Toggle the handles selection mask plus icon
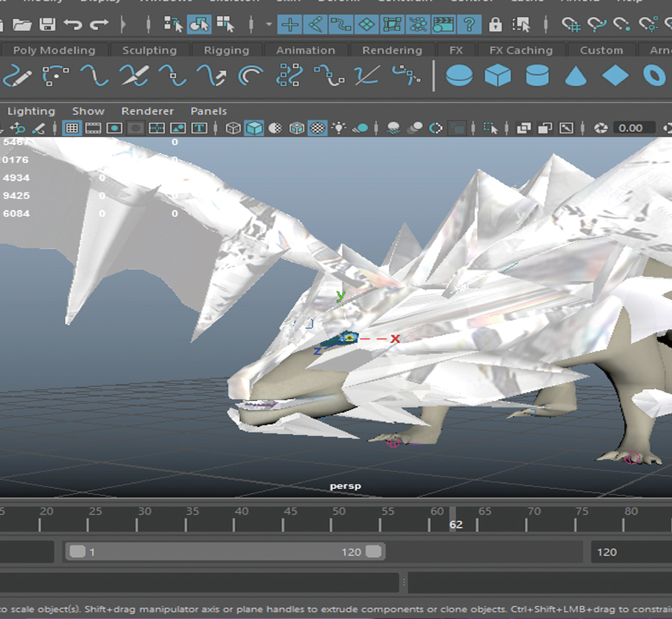The height and width of the screenshot is (619, 672). coord(290,24)
